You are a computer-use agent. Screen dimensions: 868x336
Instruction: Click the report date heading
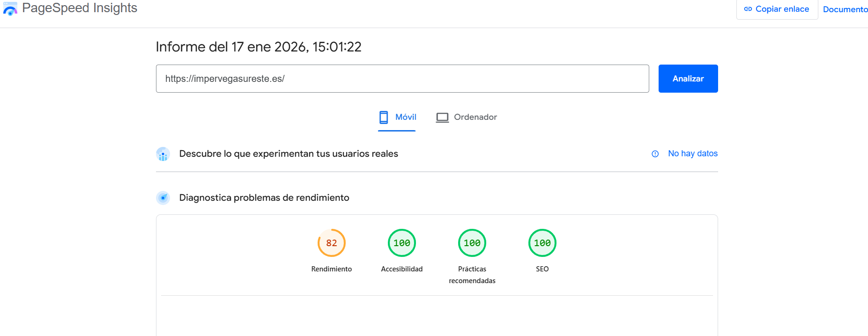coord(259,47)
